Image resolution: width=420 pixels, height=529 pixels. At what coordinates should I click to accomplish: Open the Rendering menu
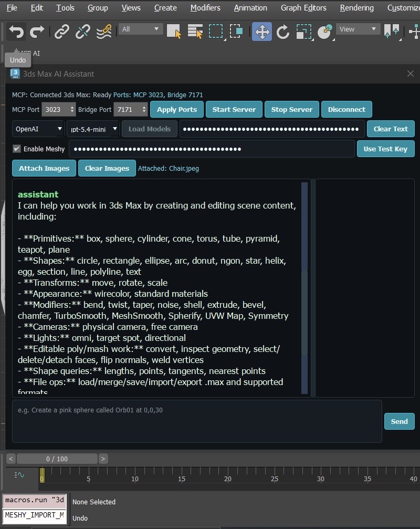(x=356, y=8)
